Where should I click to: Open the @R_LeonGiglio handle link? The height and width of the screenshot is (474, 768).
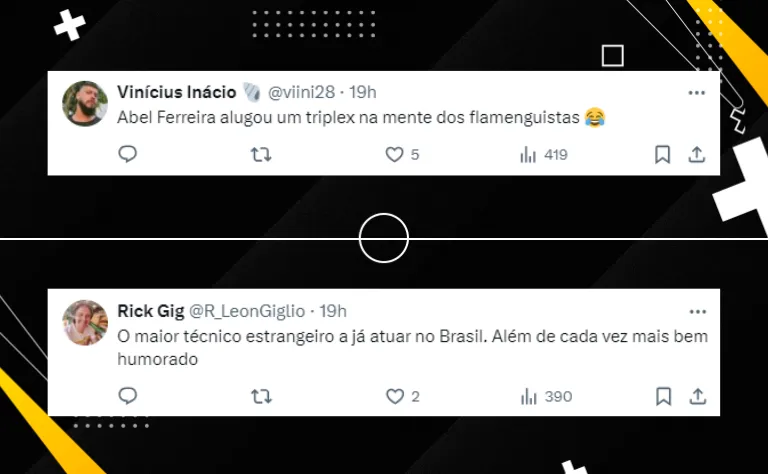pos(247,311)
